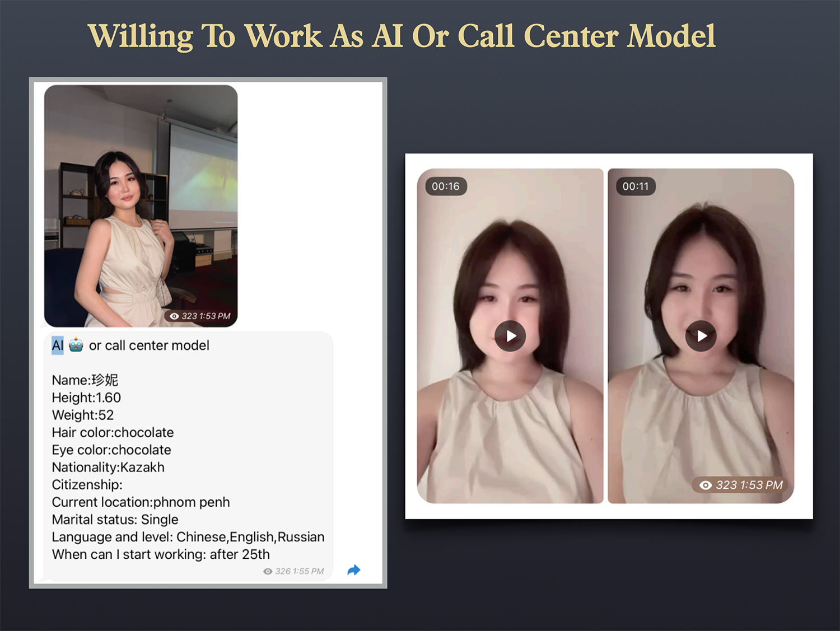Click the 00:16 duration badge
The height and width of the screenshot is (631, 840).
tap(446, 186)
